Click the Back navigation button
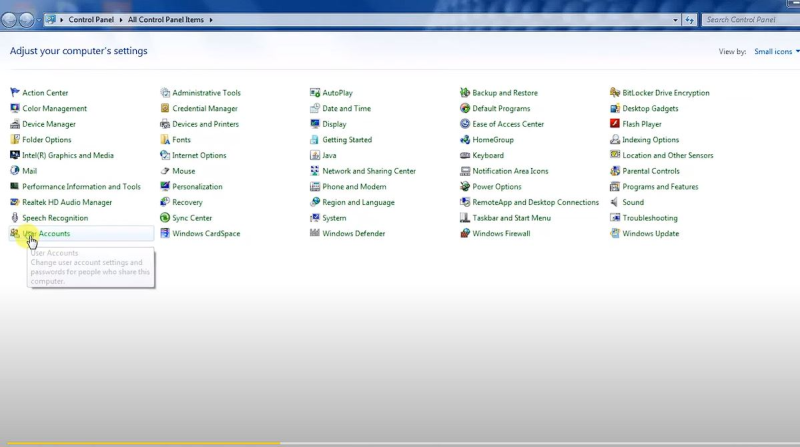The image size is (800, 447). point(9,19)
